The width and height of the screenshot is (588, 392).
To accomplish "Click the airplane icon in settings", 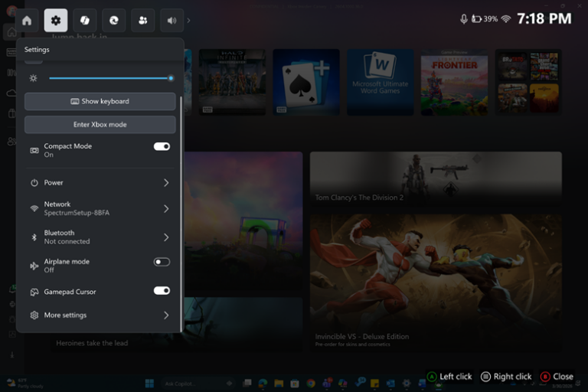I will tap(34, 266).
